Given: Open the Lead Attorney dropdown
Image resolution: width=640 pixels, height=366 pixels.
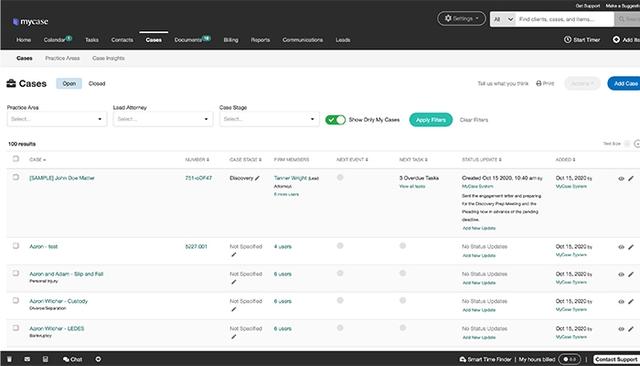Looking at the screenshot, I should pos(163,119).
